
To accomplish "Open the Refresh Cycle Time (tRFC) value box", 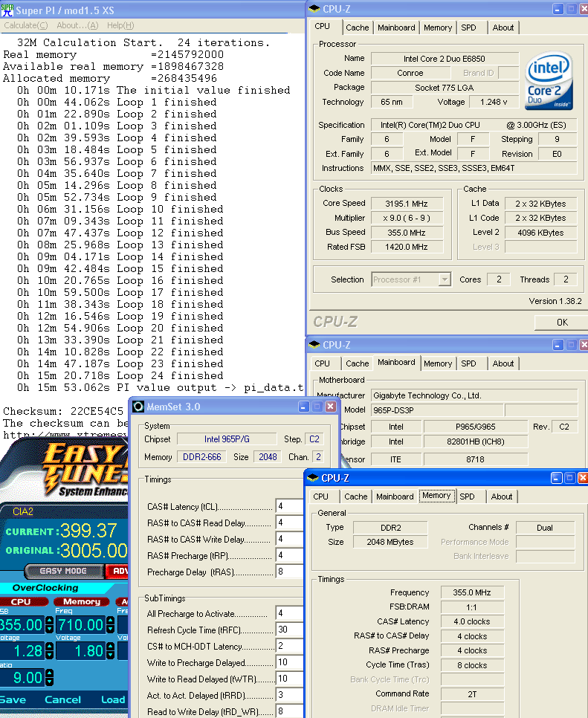I will click(x=288, y=630).
